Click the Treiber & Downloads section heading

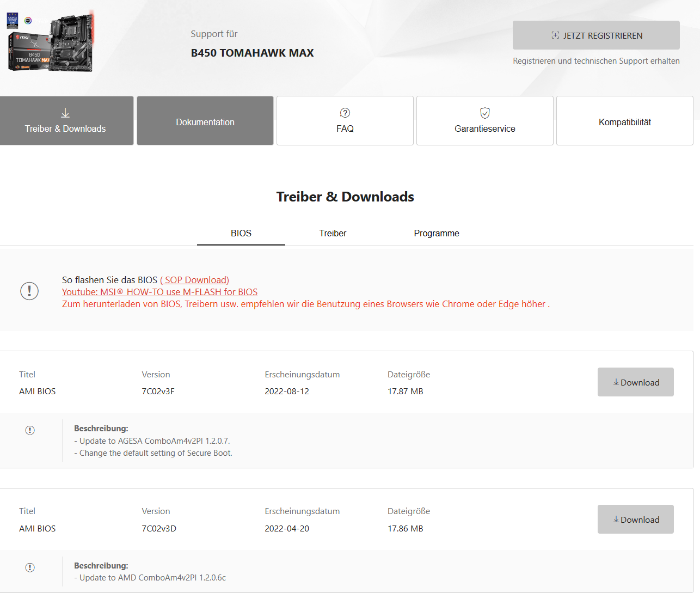[345, 197]
